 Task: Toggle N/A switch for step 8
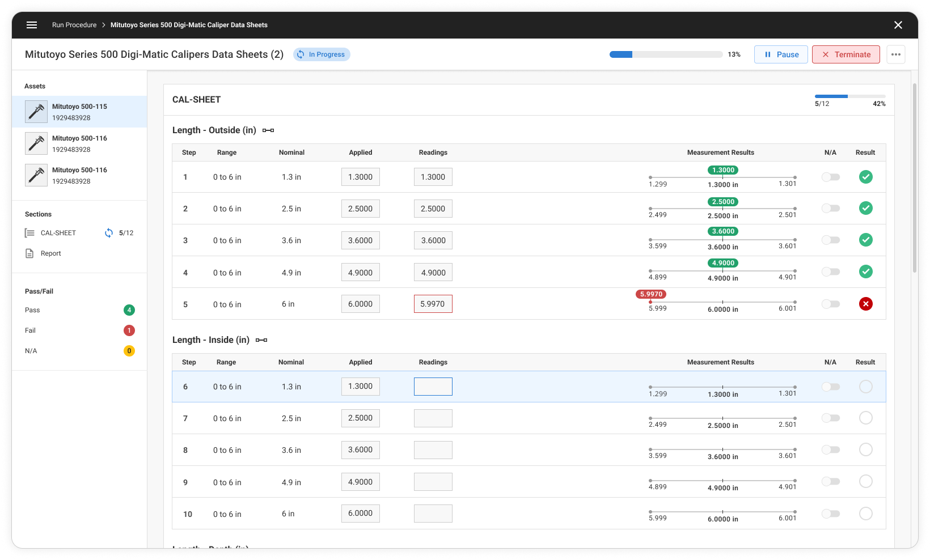(x=831, y=449)
